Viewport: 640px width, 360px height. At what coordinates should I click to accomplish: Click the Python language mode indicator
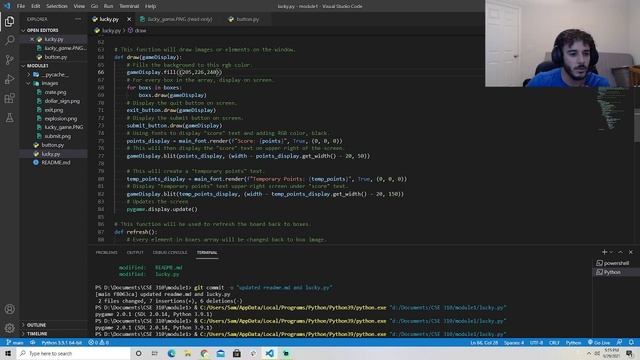[573, 343]
